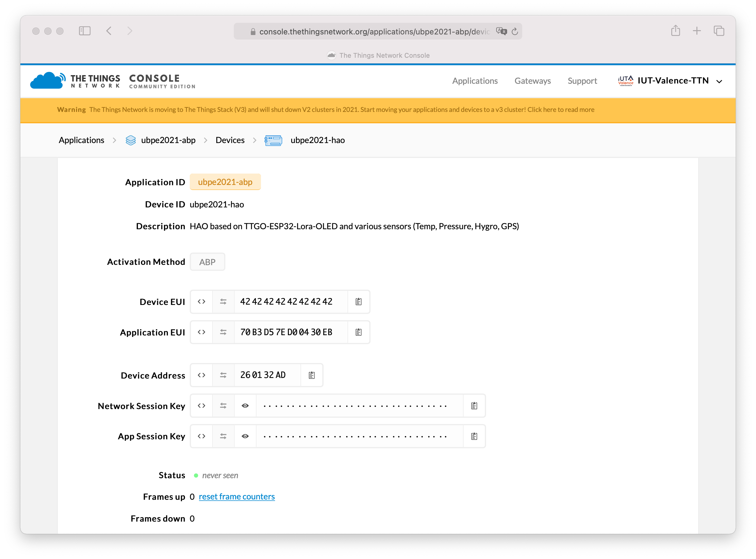Image resolution: width=756 pixels, height=559 pixels.
Task: Click the copy icon for Device Address
Action: [x=312, y=375]
